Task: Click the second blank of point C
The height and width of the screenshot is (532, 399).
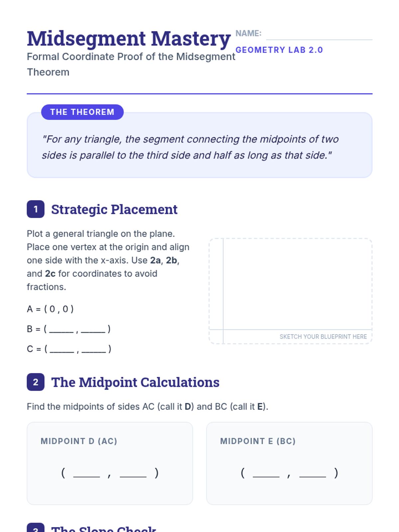Action: point(94,349)
